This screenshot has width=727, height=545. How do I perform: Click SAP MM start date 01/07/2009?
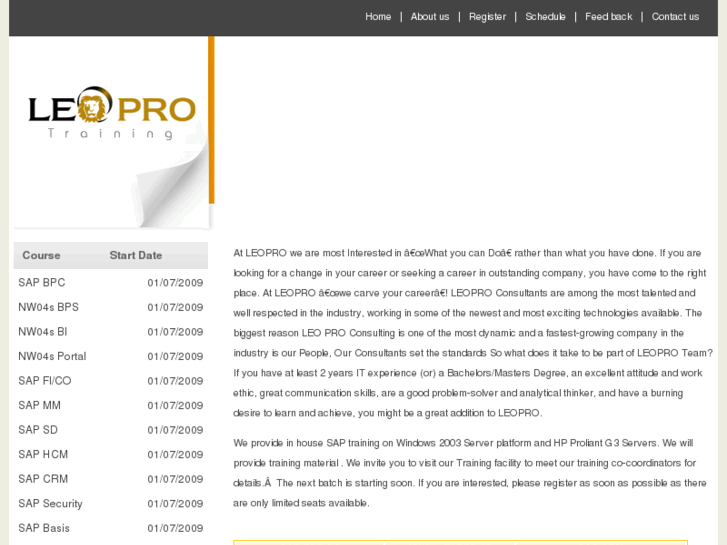[175, 405]
